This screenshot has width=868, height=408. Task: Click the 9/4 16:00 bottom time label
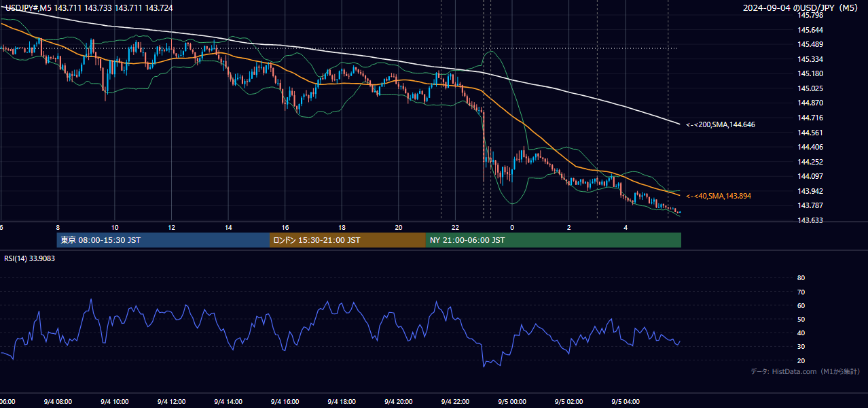285,402
